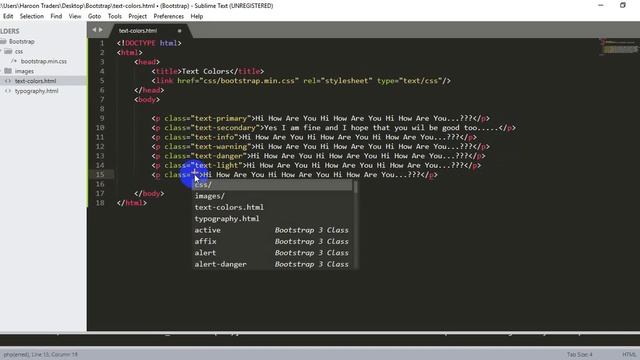
Task: Click the css/bootstrap.min.css href value
Action: click(249, 81)
